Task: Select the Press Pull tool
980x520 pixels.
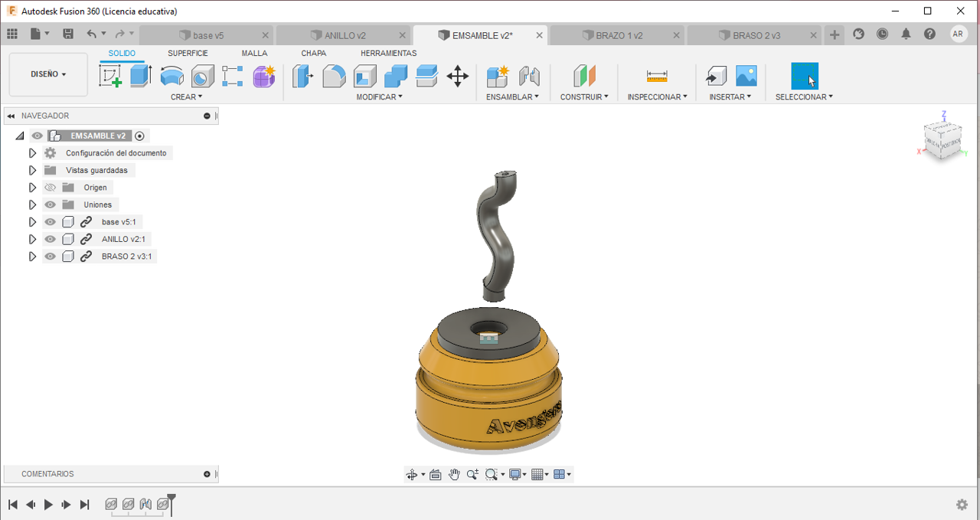Action: coord(303,76)
